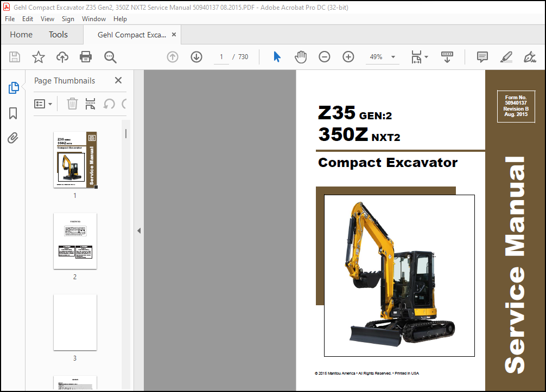Screen dimensions: 546x392
Task: Collapse the navigation pane arrow
Action: point(139,230)
